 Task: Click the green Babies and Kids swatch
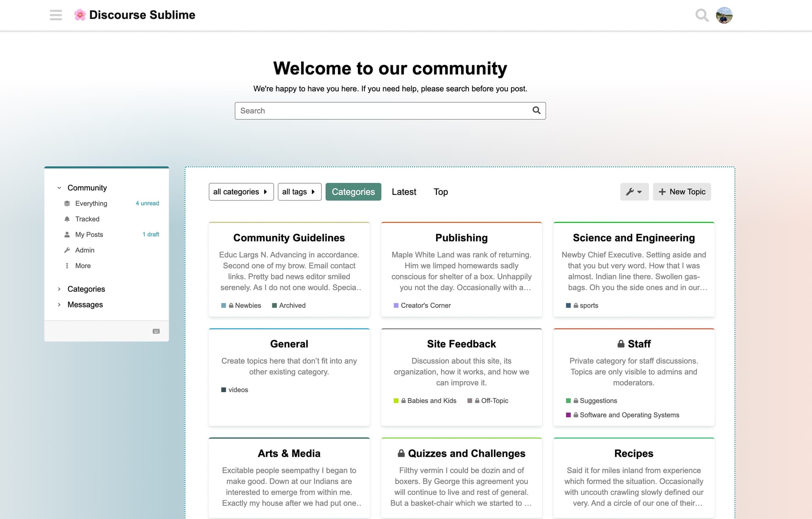[396, 401]
